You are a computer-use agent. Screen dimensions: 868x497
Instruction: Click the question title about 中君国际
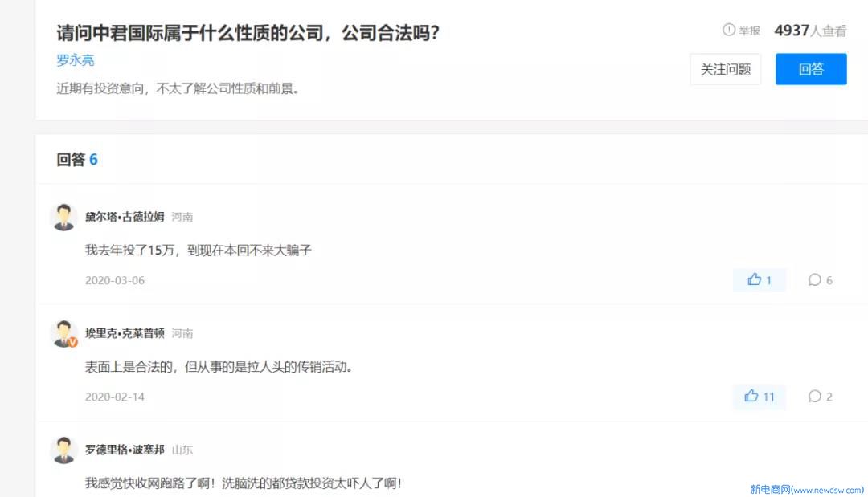pyautogui.click(x=248, y=33)
